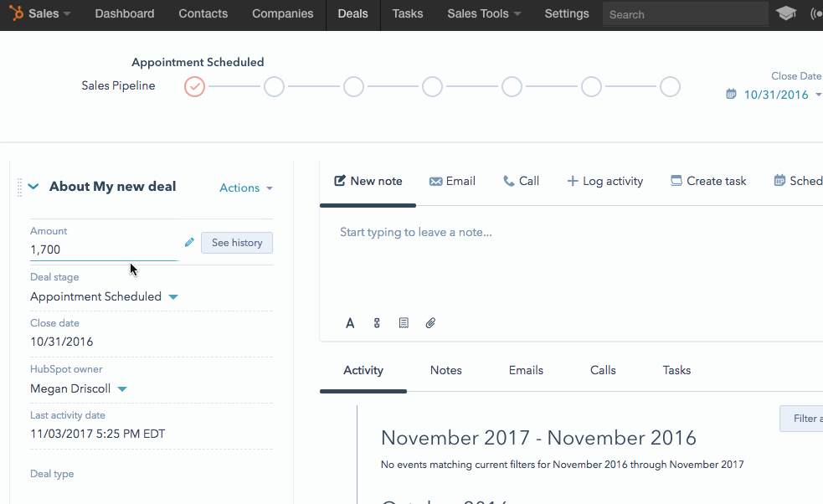The height and width of the screenshot is (504, 823).
Task: Open Deals in the top navigation
Action: 352,13
